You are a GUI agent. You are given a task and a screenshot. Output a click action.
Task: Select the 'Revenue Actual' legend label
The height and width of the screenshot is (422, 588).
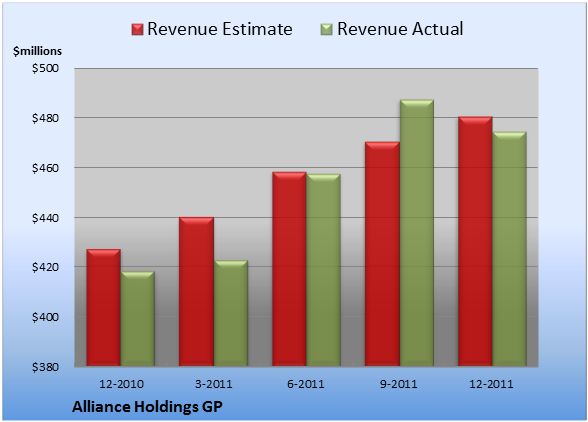[400, 29]
